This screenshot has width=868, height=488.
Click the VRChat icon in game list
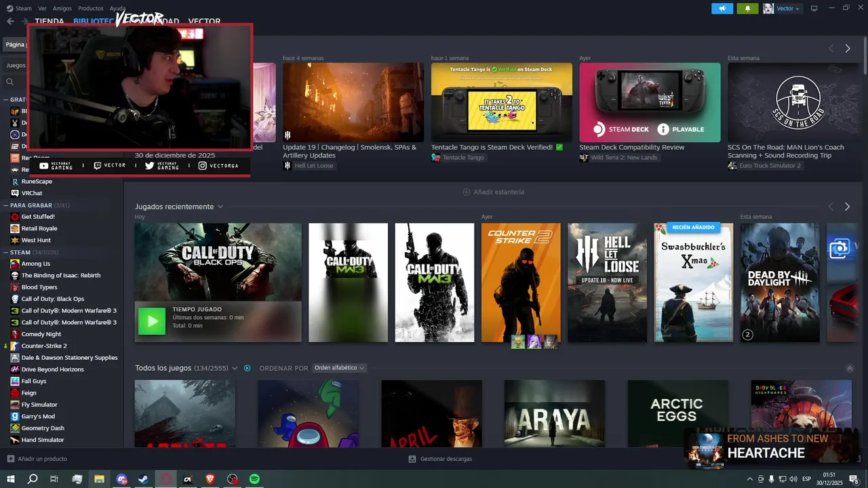[x=15, y=193]
